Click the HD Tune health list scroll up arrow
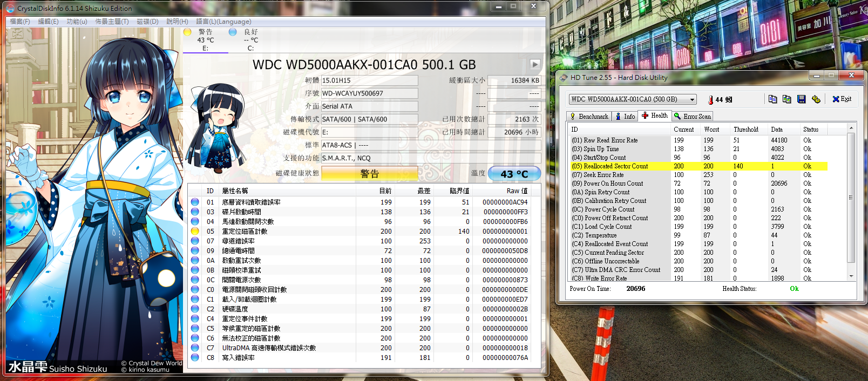 [x=851, y=128]
